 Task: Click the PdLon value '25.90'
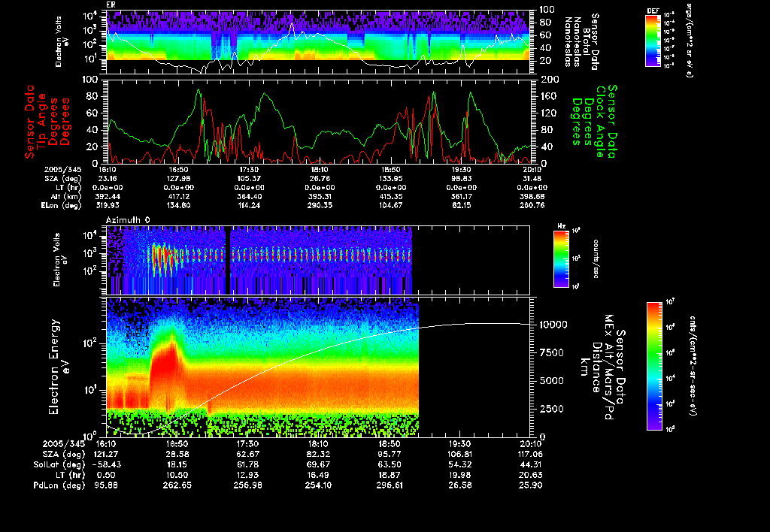tap(530, 485)
